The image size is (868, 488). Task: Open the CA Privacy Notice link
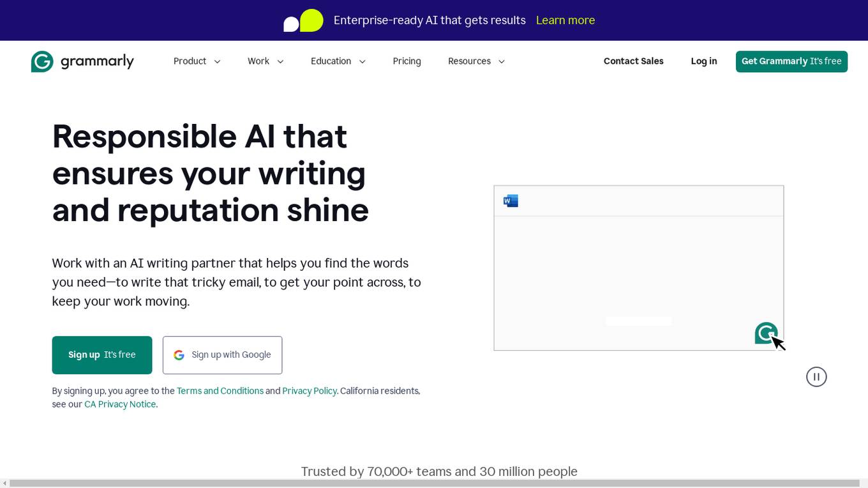coord(120,404)
